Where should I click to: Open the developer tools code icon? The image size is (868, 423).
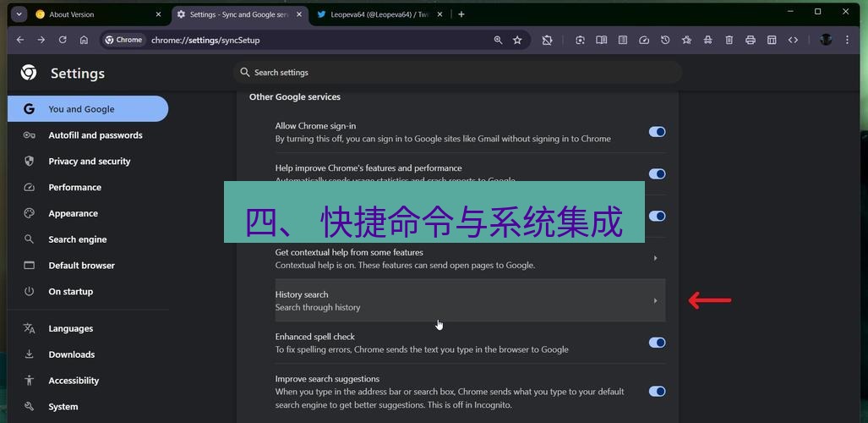[793, 40]
